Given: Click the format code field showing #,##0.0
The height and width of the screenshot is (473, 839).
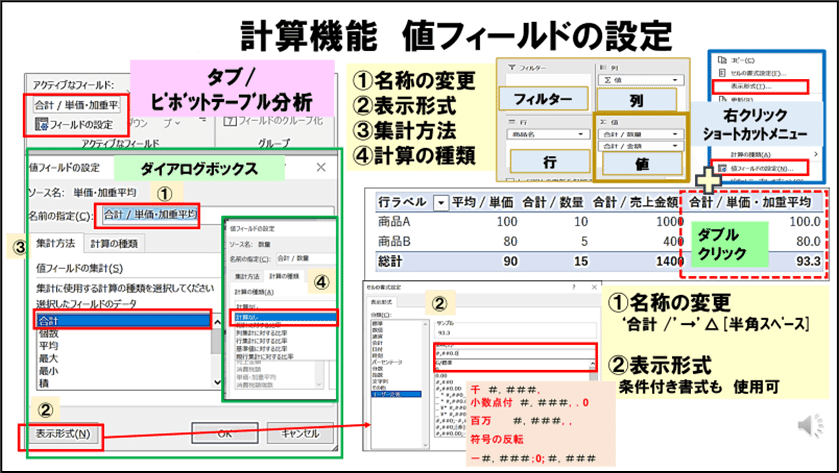Looking at the screenshot, I should point(516,353).
